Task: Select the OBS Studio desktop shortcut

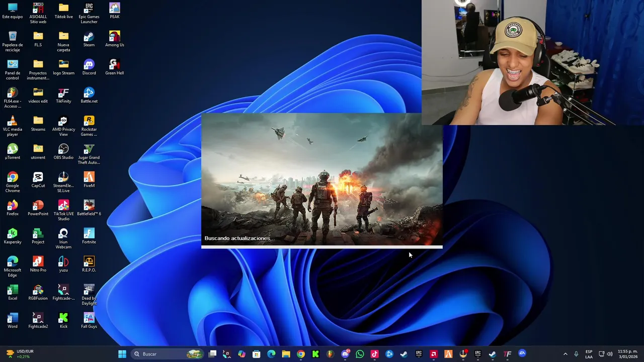Action: [x=63, y=152]
